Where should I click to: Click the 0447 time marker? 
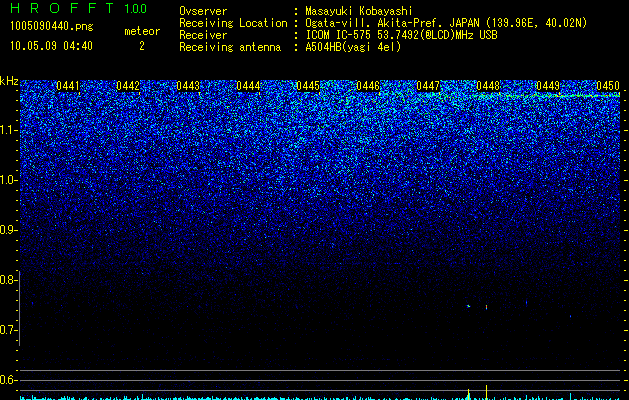[x=428, y=86]
